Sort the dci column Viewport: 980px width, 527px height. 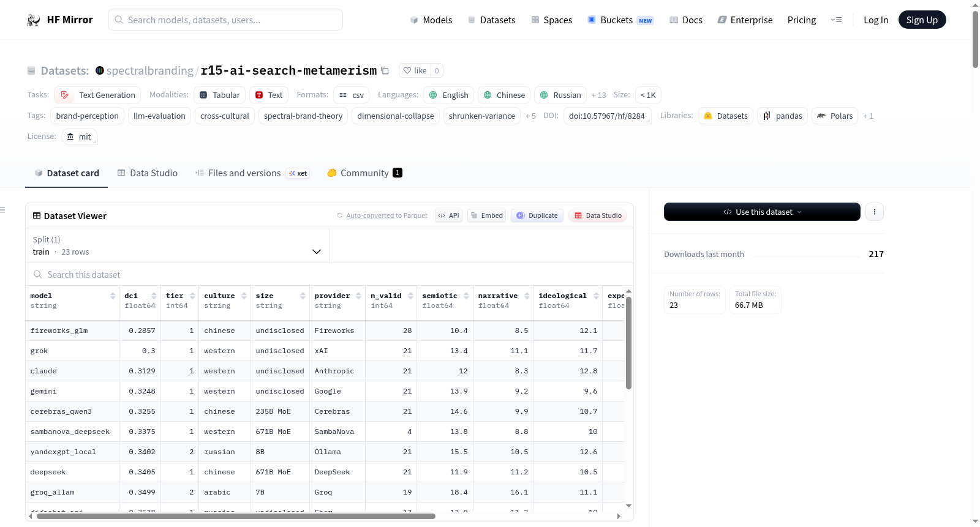click(x=154, y=296)
